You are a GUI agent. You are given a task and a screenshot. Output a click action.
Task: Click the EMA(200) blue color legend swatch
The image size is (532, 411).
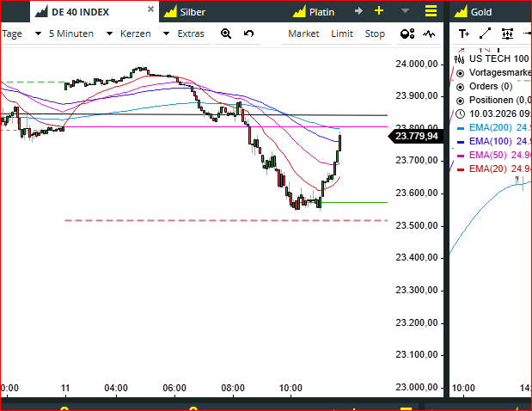click(x=462, y=127)
